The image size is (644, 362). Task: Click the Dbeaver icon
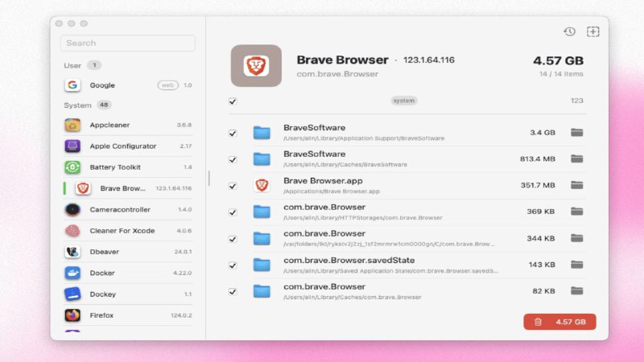(72, 252)
